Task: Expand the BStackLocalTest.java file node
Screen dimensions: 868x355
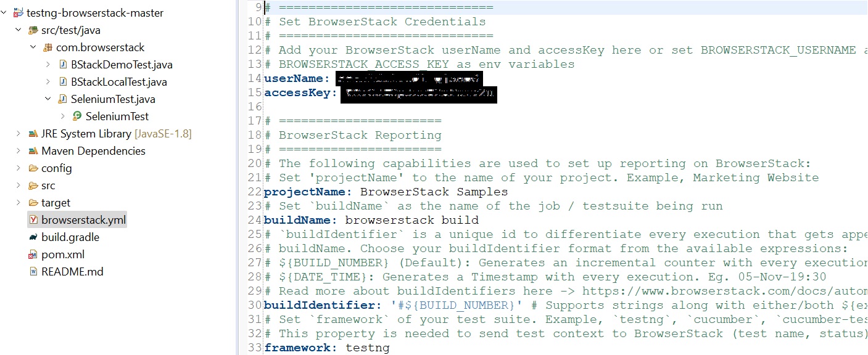Action: 48,82
